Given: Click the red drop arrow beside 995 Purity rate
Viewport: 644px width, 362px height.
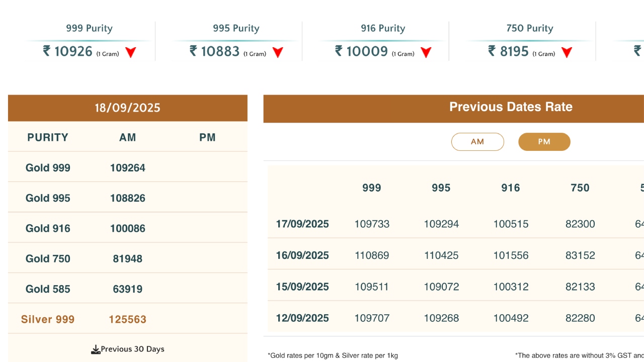Looking at the screenshot, I should tap(278, 51).
